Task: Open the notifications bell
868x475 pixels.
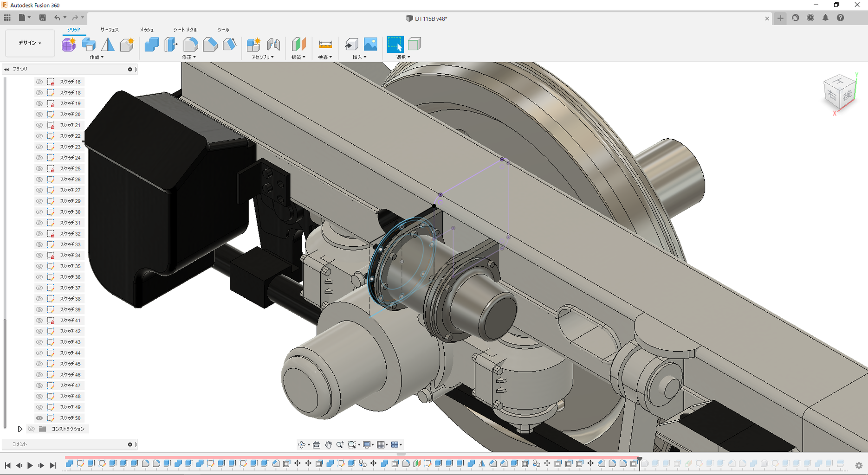Action: (x=825, y=18)
